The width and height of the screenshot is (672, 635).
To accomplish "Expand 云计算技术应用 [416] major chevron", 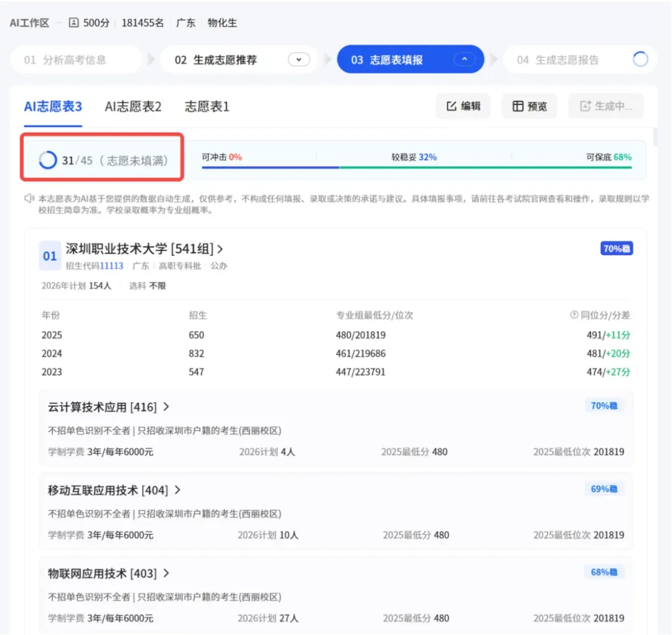I will point(166,407).
